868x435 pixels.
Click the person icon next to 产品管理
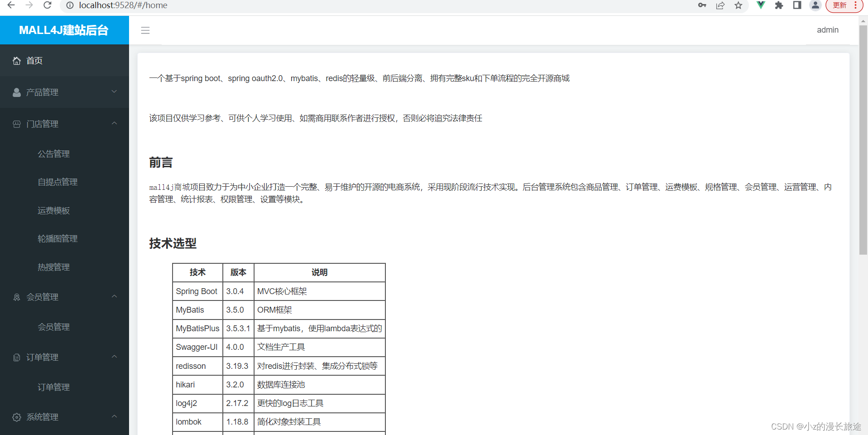point(17,92)
